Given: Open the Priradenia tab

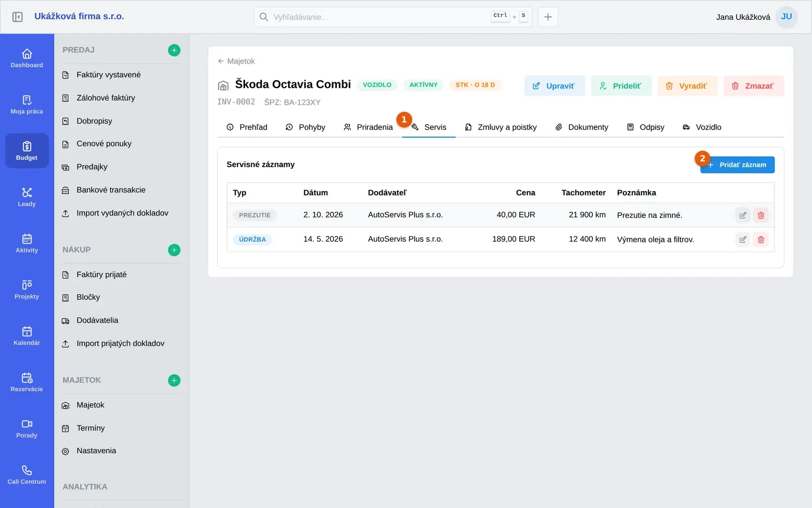Looking at the screenshot, I should point(368,127).
